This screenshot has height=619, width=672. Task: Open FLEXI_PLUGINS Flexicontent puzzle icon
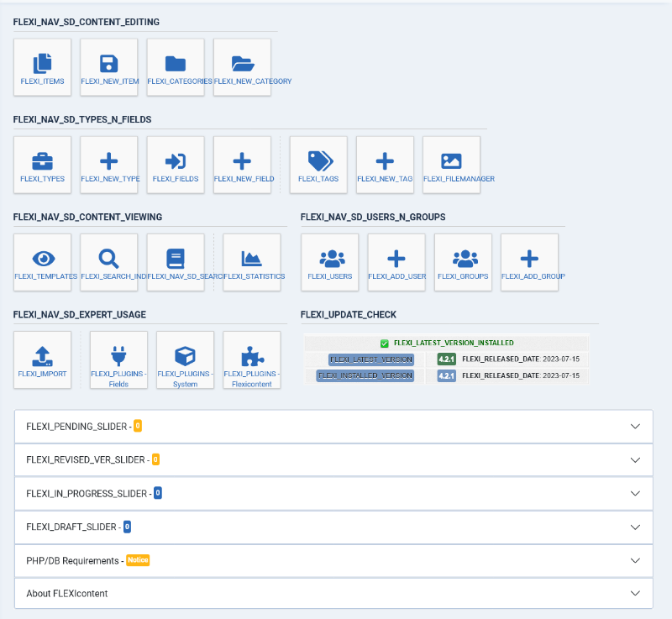coord(253,356)
